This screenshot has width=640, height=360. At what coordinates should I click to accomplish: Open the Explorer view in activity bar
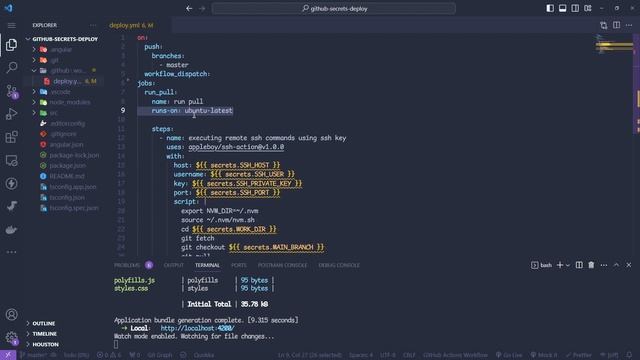[x=11, y=44]
